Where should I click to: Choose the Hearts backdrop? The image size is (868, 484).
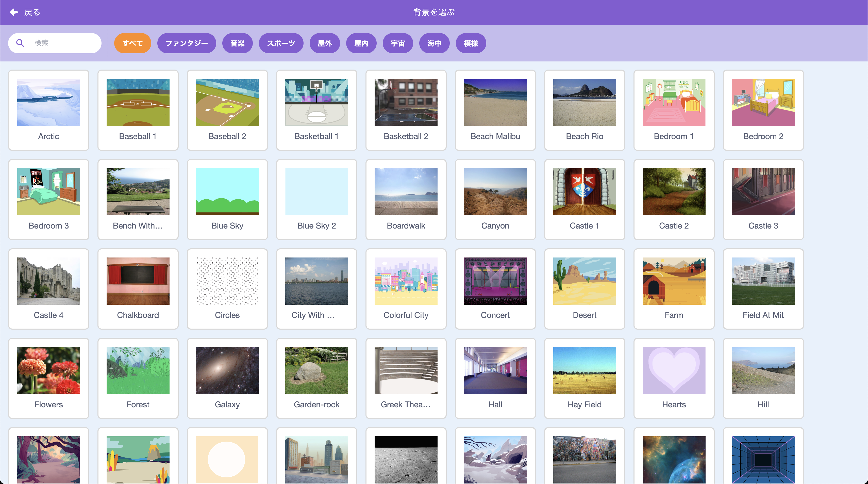tap(674, 370)
